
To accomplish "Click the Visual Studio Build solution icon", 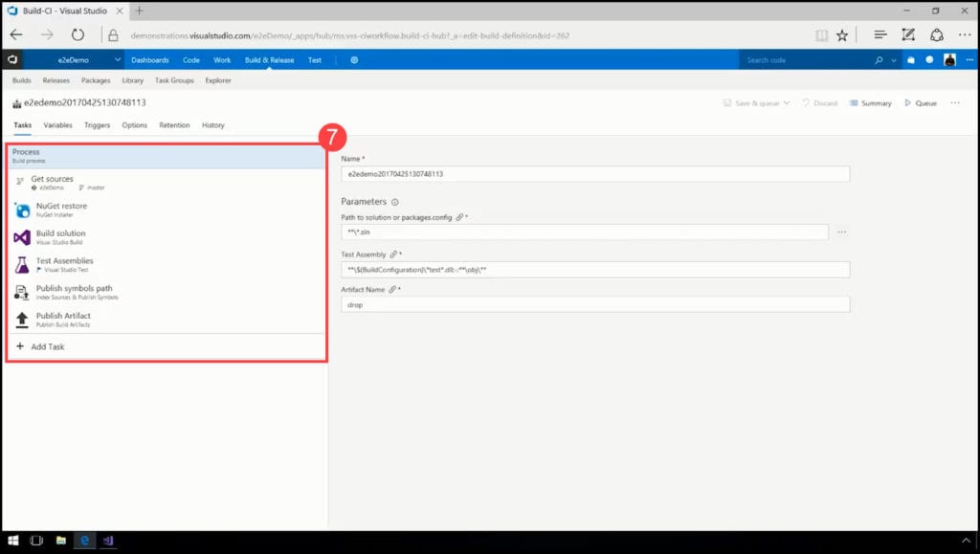I will coord(22,237).
